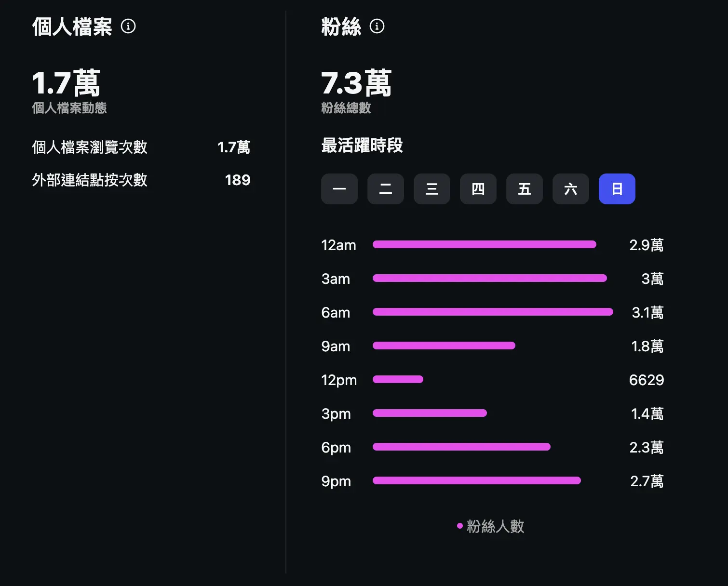The image size is (728, 586).
Task: Click the 2.7萬 value for 9pm
Action: [x=647, y=481]
